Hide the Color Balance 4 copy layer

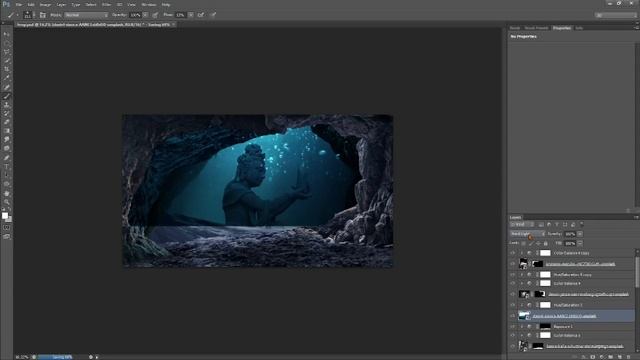click(x=513, y=253)
